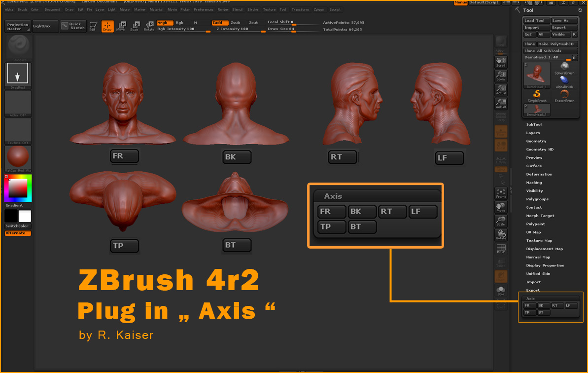
Task: Click the Scroll canvas hand icon
Action: point(501,62)
